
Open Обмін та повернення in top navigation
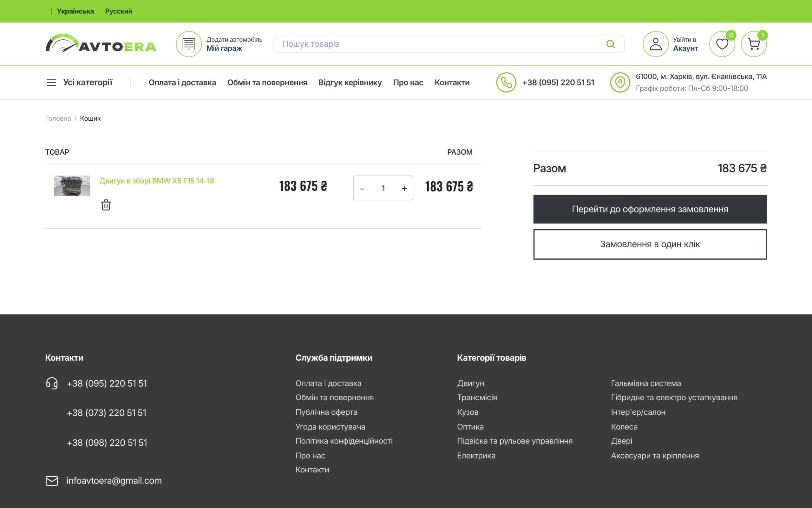coord(267,82)
